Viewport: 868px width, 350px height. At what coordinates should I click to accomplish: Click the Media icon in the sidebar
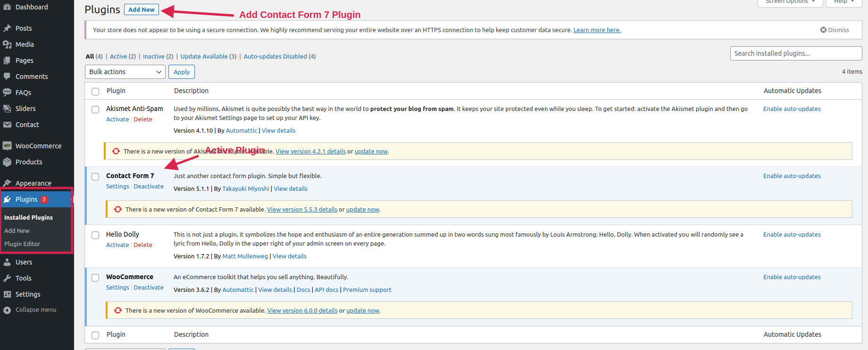click(x=7, y=44)
